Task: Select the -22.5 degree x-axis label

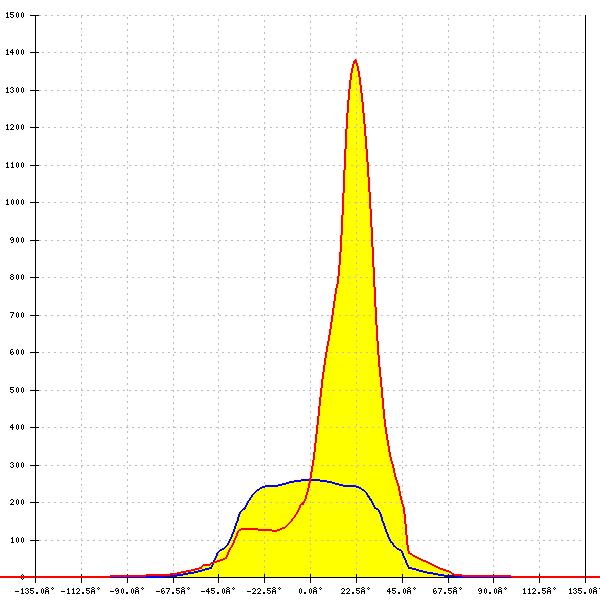Action: (264, 591)
